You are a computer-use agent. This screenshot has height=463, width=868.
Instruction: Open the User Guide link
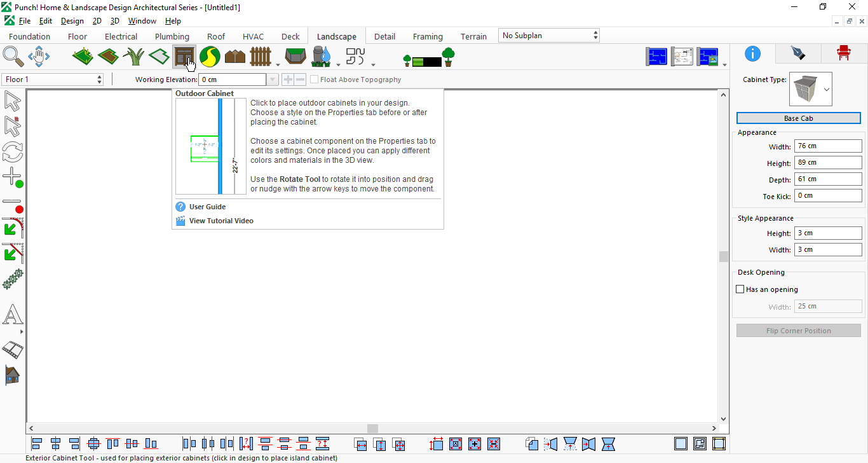tap(207, 207)
